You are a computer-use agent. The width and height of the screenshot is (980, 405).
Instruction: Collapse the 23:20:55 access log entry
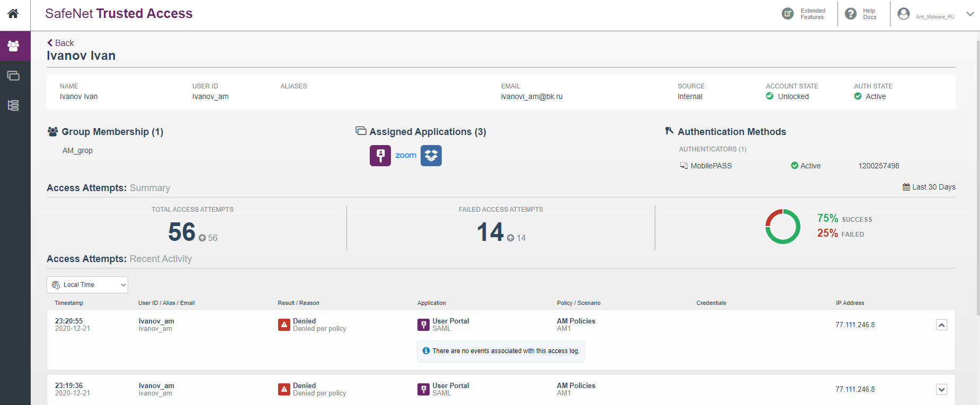click(x=941, y=325)
